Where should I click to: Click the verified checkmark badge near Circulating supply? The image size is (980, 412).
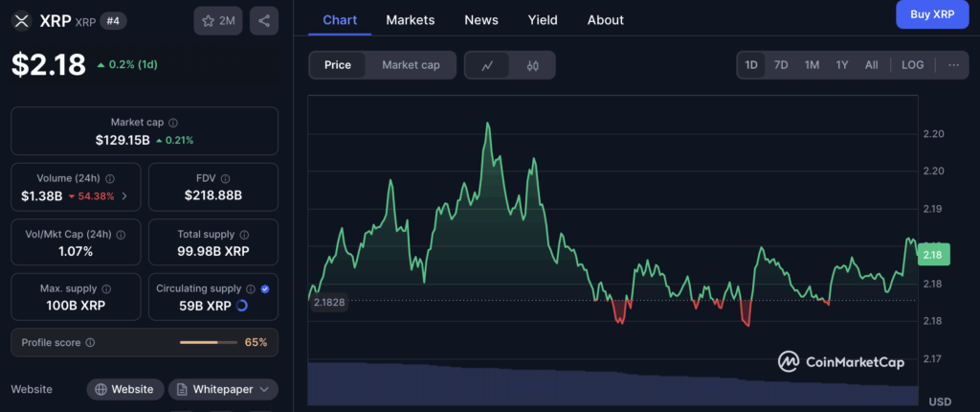(x=265, y=289)
